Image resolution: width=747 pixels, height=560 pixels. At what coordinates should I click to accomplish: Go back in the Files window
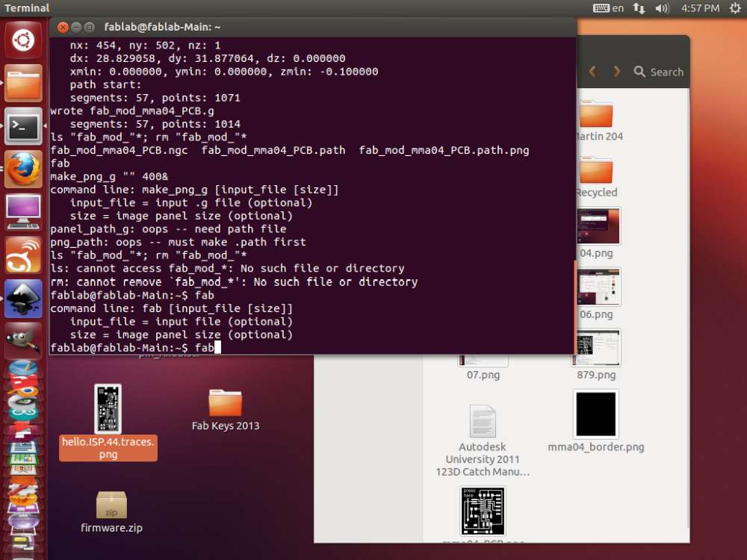[592, 72]
